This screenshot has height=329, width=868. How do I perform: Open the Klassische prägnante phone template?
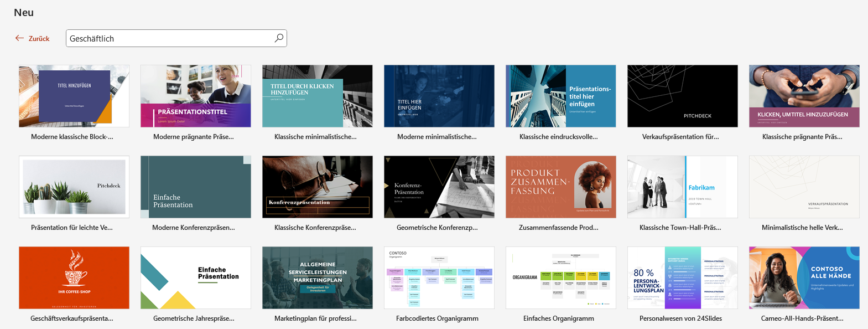(804, 96)
